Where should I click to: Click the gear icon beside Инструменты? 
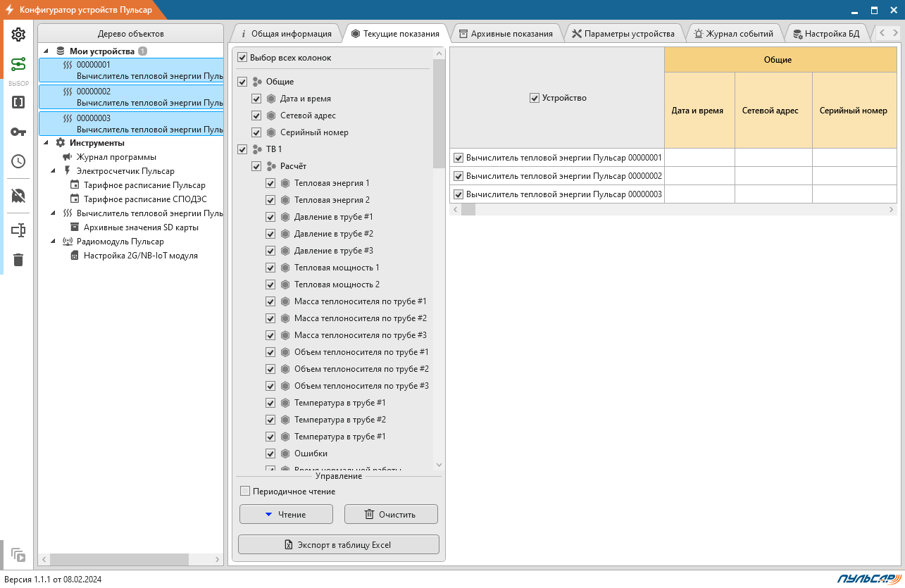point(61,143)
